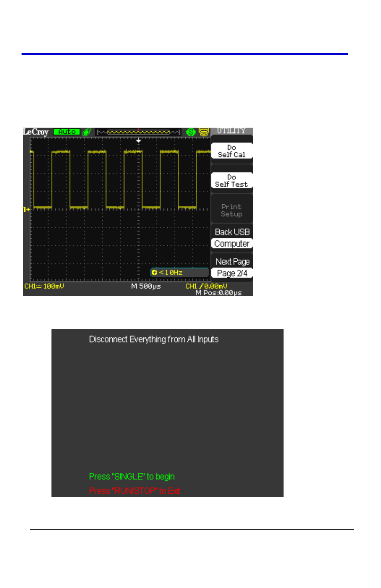Go to Next Page, Page 2/4
The image size is (381, 588).
pos(232,267)
